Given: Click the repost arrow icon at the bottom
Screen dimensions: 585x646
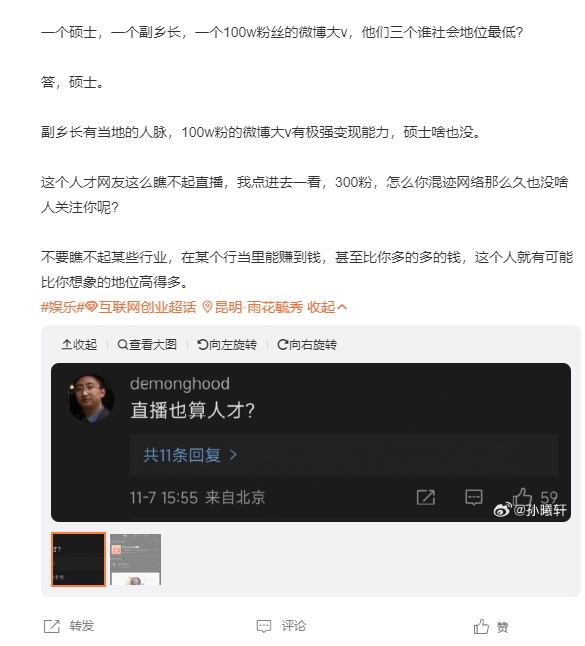Looking at the screenshot, I should coord(52,626).
